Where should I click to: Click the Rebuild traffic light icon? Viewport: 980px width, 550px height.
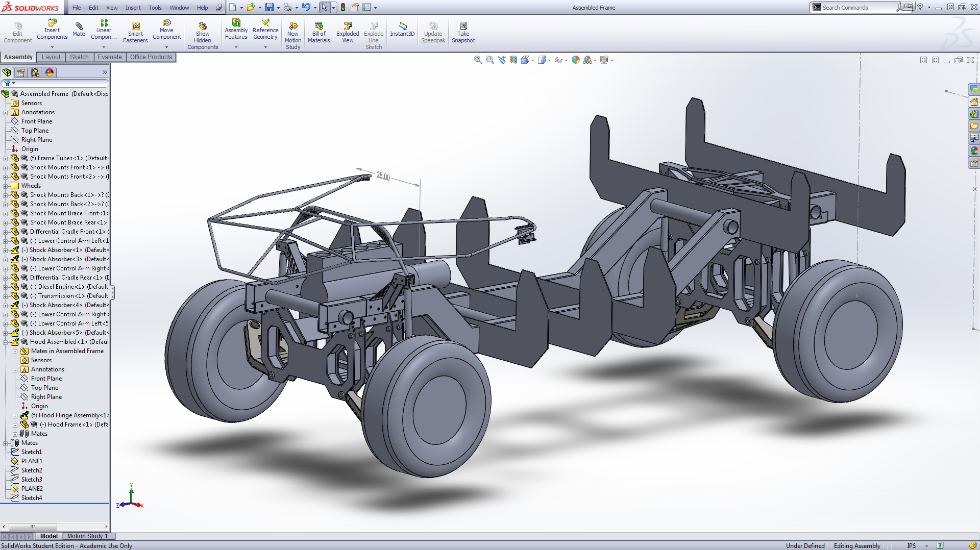click(x=343, y=7)
